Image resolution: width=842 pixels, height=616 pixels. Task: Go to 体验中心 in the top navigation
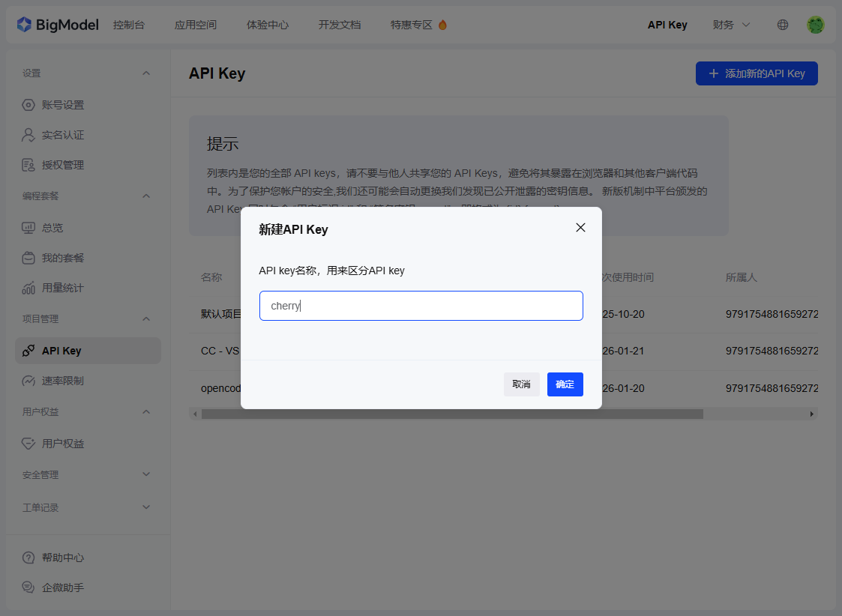click(x=268, y=25)
